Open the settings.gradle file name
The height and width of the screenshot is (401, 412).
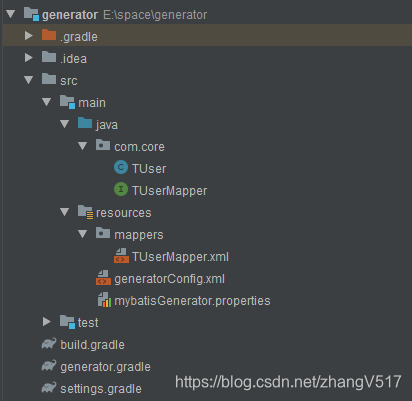pos(101,389)
